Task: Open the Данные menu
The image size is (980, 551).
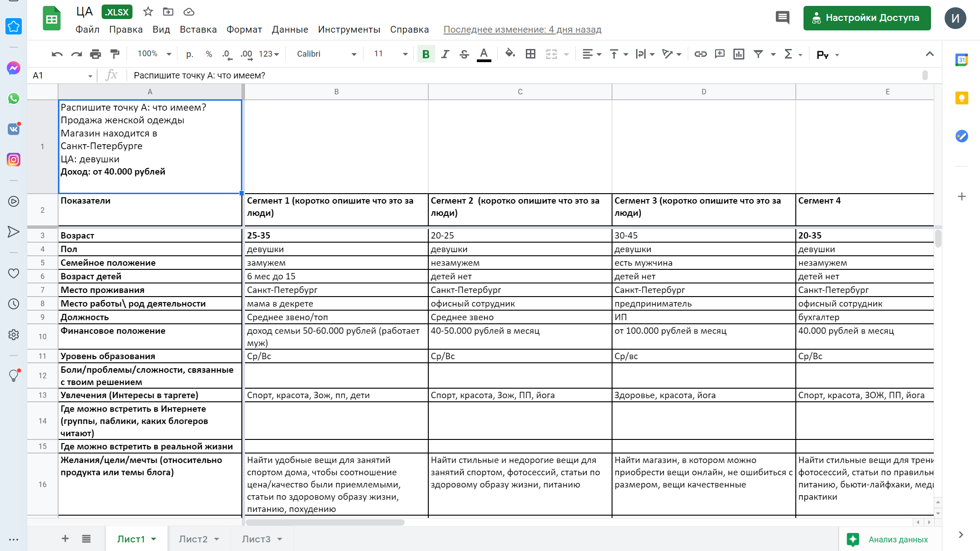Action: tap(290, 29)
